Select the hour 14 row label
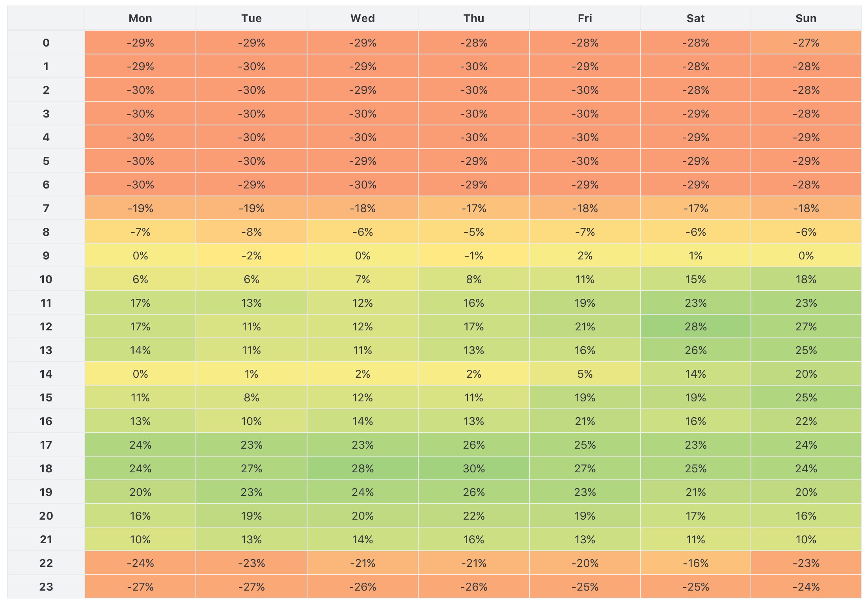868x604 pixels. [x=46, y=373]
